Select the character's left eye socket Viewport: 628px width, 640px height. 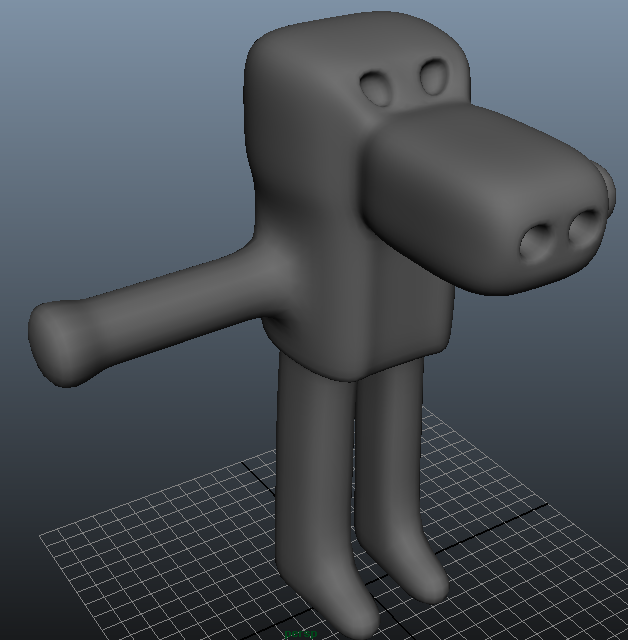[x=378, y=89]
